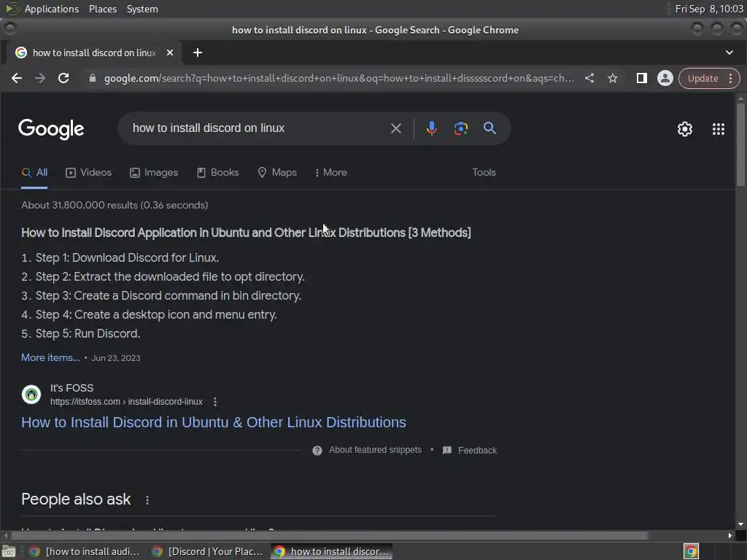Select the All results tab
The width and height of the screenshot is (747, 560).
pos(34,172)
